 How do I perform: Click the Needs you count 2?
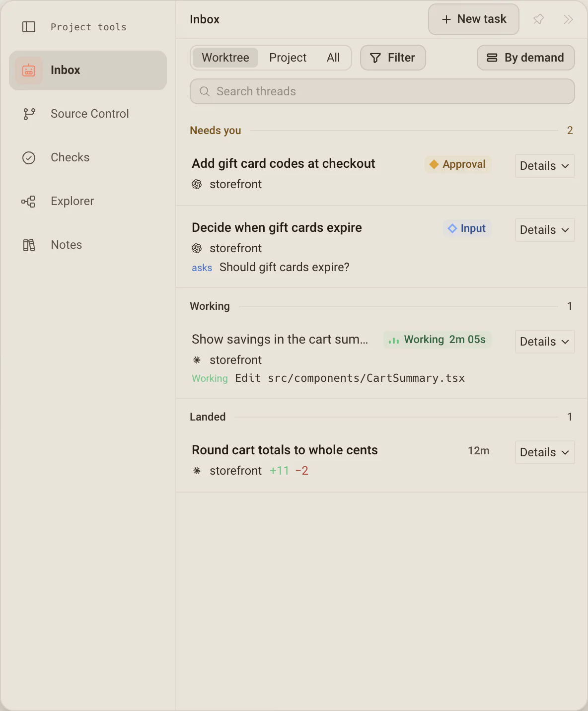coord(570,131)
